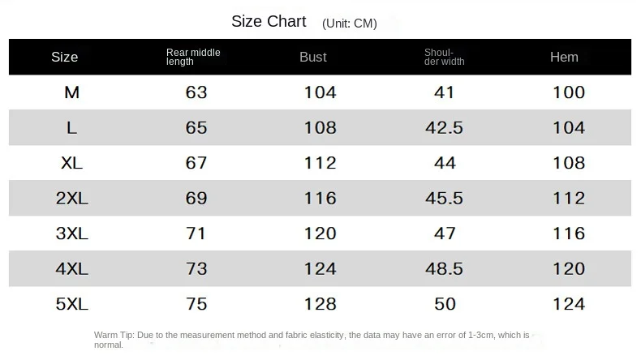The height and width of the screenshot is (364, 641).
Task: Click rear middle length value 63
Action: [196, 92]
